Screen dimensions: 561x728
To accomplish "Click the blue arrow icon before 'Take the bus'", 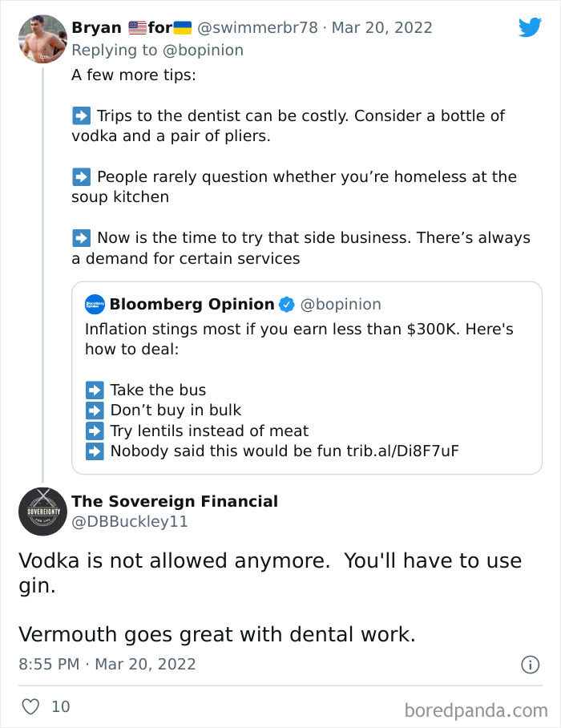I will [x=94, y=390].
